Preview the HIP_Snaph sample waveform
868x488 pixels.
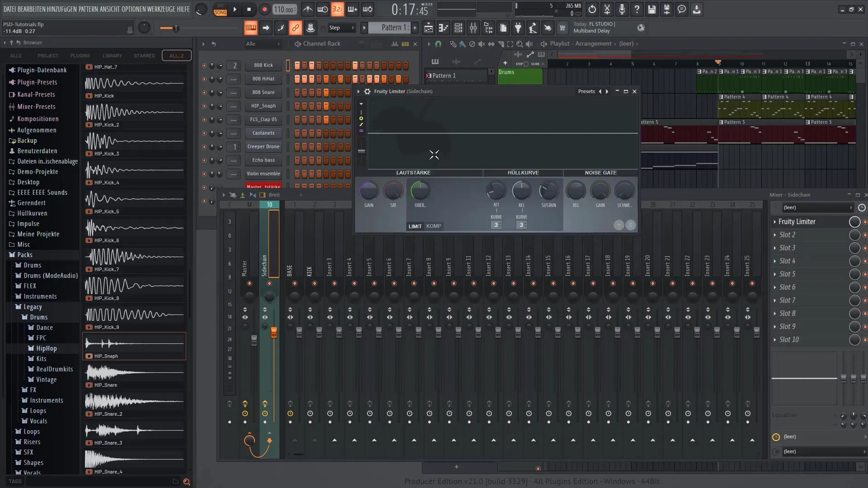(134, 344)
